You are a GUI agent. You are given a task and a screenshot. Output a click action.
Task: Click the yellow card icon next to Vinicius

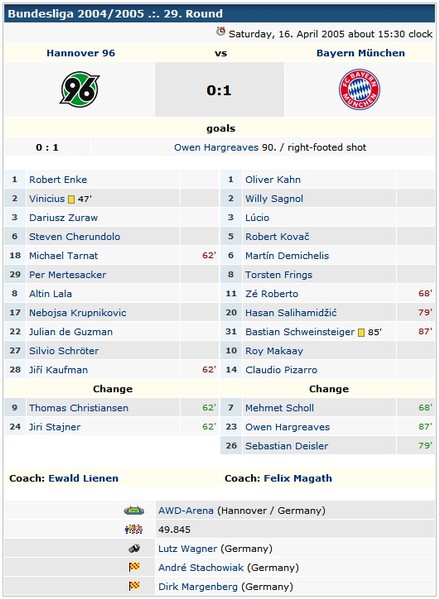(71, 199)
